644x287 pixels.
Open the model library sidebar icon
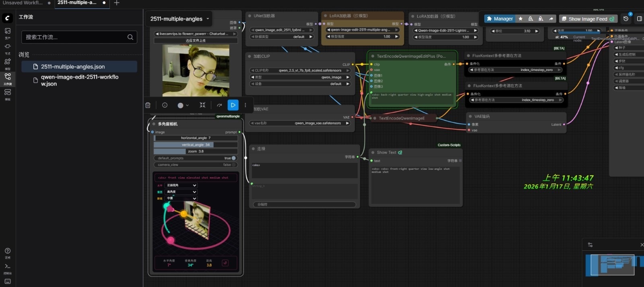[x=7, y=62]
